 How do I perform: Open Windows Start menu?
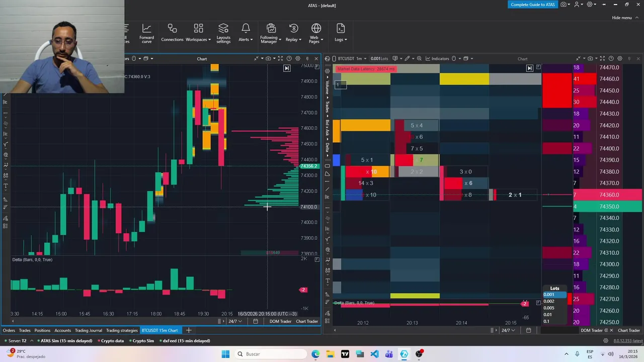pos(225,354)
